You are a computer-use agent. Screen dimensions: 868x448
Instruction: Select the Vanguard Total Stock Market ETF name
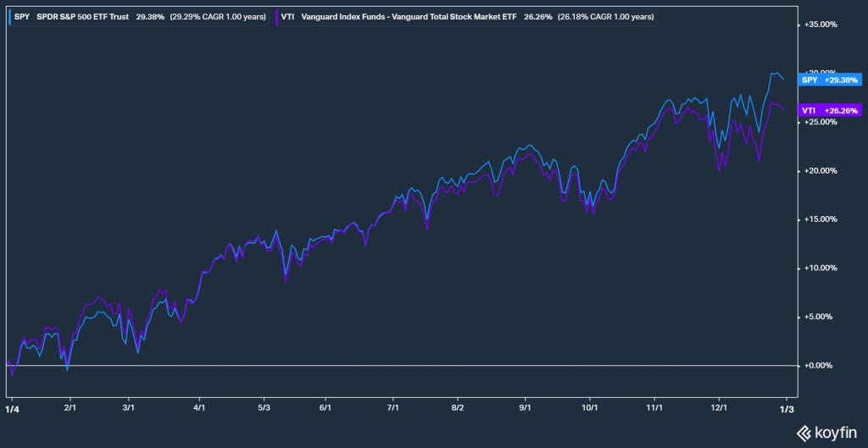coord(409,17)
